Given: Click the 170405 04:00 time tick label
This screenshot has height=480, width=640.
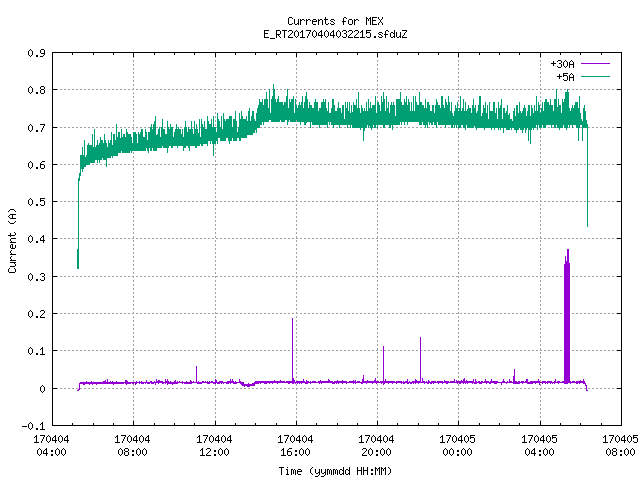Looking at the screenshot, I should [540, 446].
